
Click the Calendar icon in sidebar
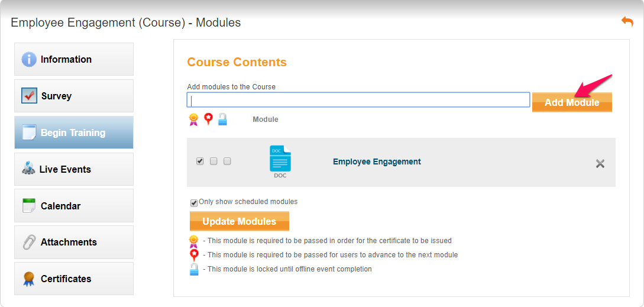29,205
